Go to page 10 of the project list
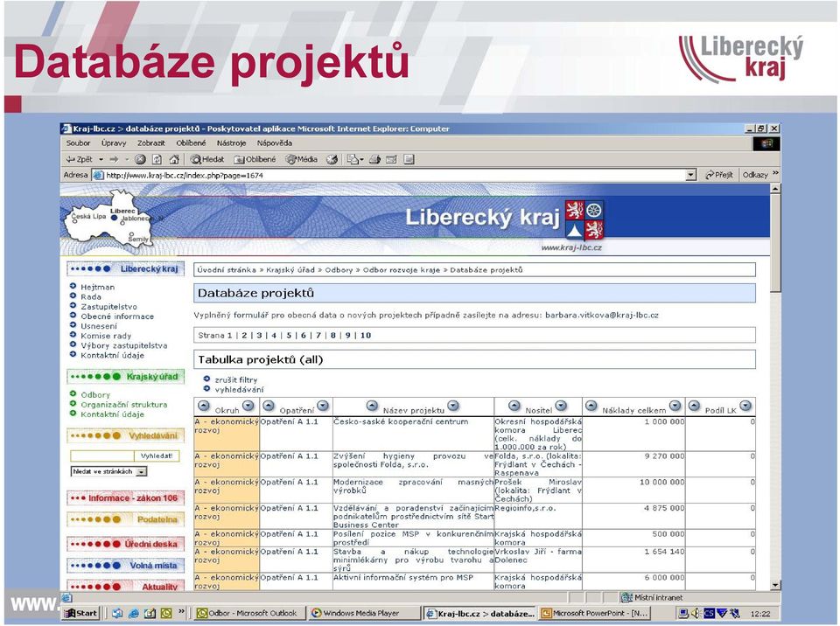The image size is (840, 626). point(366,335)
